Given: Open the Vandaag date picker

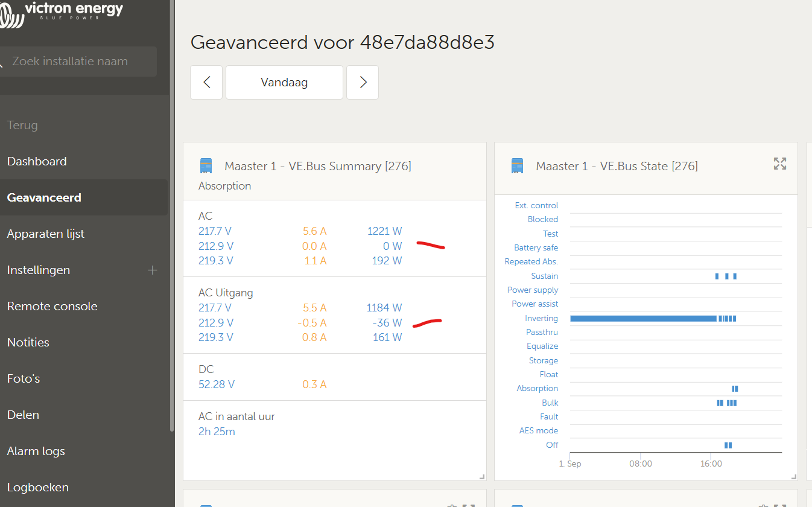Looking at the screenshot, I should click(x=284, y=82).
